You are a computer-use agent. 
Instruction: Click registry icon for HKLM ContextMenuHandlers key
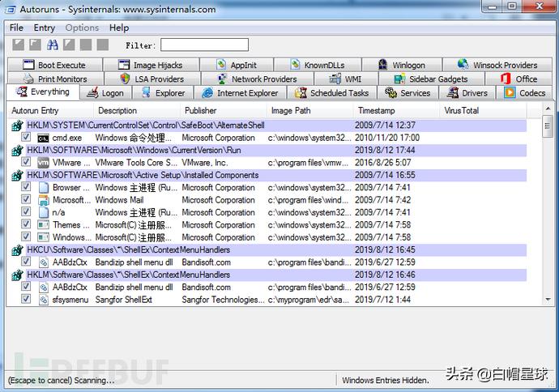point(17,275)
